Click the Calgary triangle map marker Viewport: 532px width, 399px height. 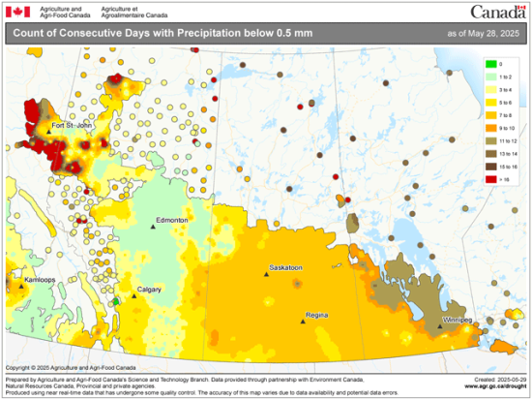point(134,296)
